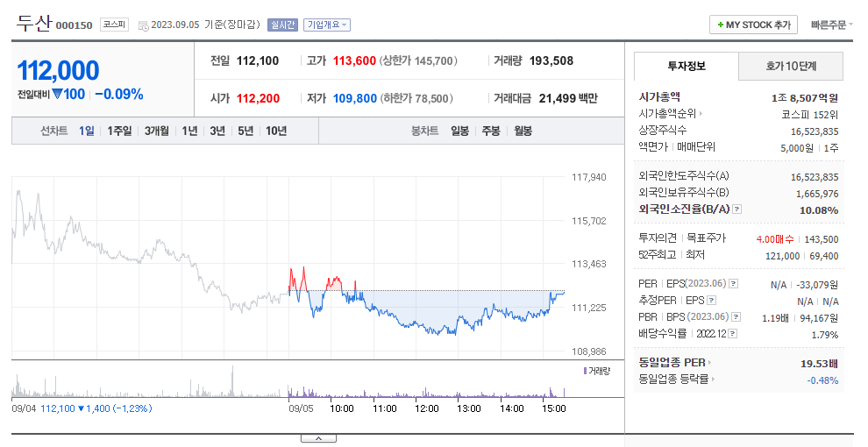The width and height of the screenshot is (868, 447).
Task: Click the calendar icon beside the 2023.09.05 date
Action: click(x=144, y=25)
